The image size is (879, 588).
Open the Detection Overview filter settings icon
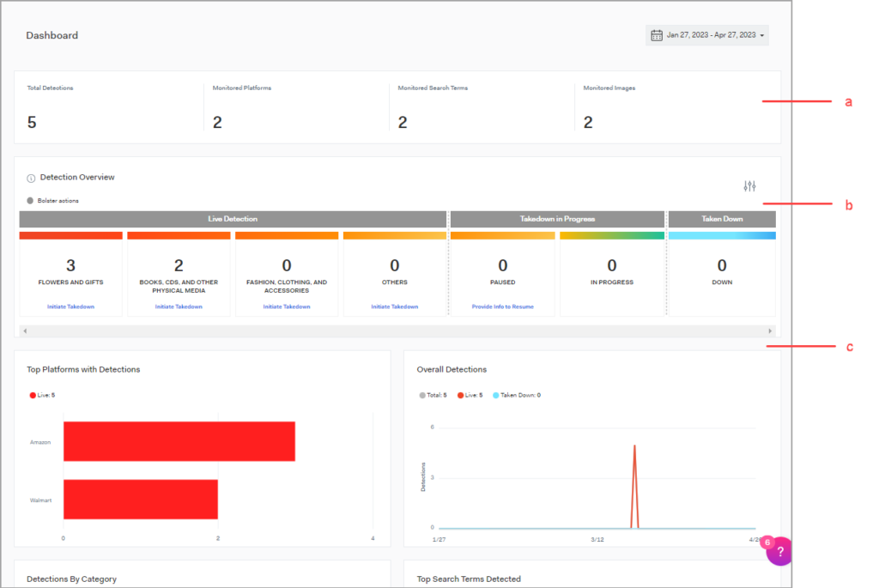[x=749, y=186]
